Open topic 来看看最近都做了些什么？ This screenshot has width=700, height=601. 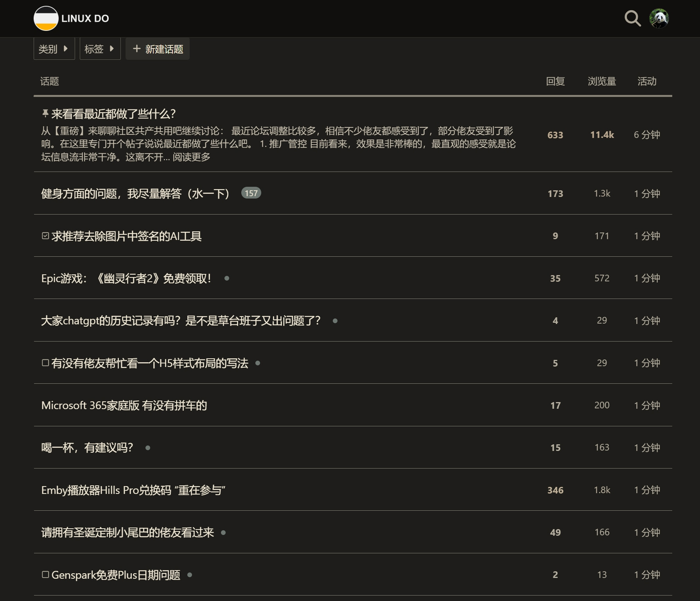point(113,114)
